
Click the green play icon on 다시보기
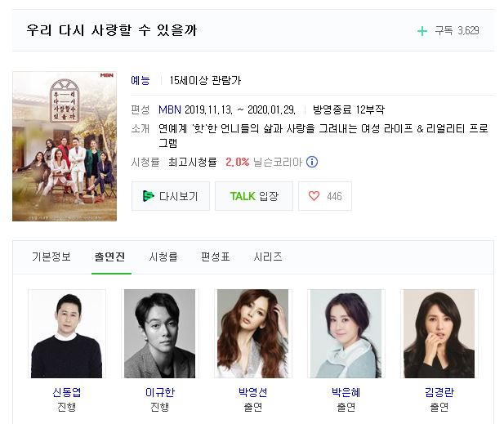click(148, 196)
